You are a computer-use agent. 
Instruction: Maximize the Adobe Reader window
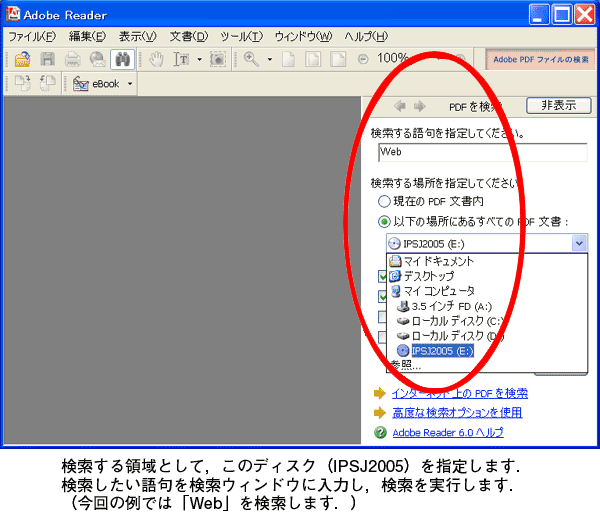562,15
